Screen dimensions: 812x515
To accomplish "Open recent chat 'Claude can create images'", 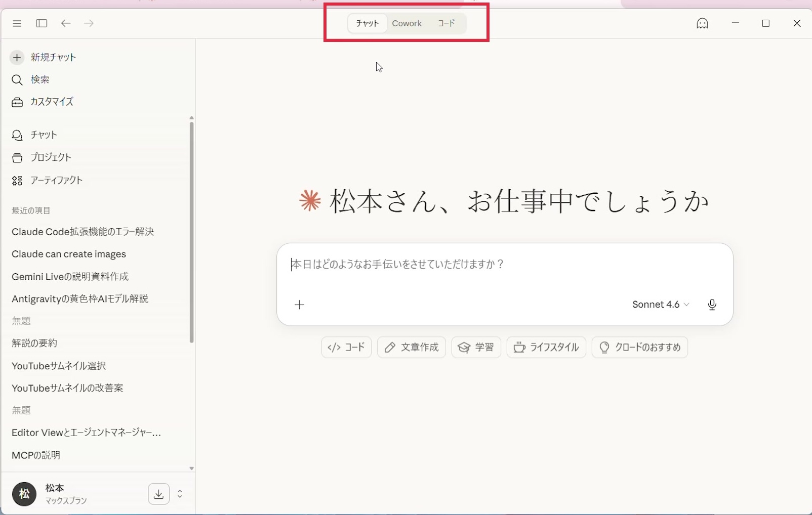I will point(69,254).
